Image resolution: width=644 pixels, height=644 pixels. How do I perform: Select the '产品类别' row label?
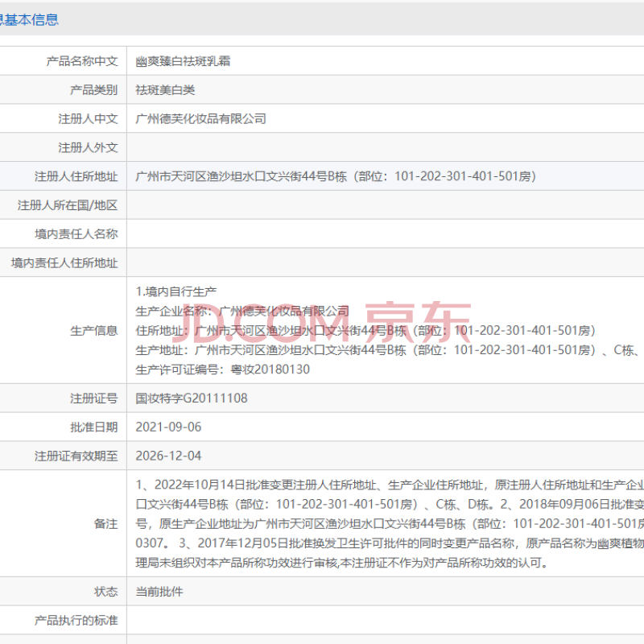click(94, 90)
